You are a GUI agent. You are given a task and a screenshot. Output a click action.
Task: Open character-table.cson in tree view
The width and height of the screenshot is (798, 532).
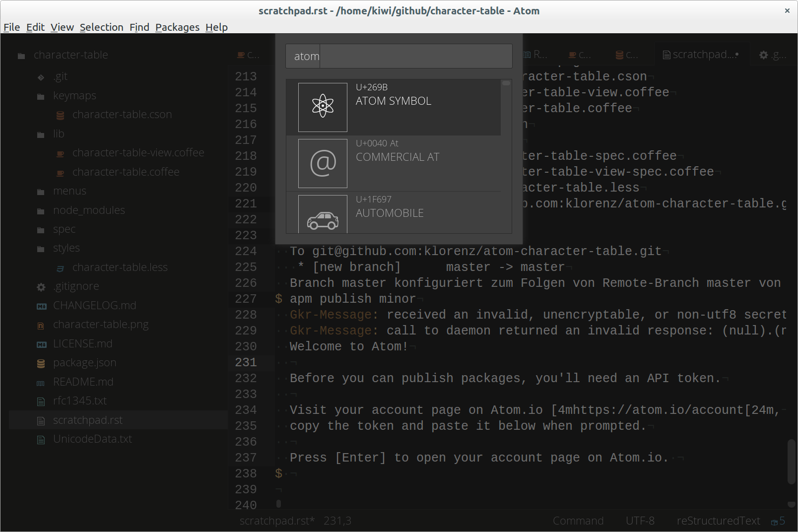click(x=122, y=115)
